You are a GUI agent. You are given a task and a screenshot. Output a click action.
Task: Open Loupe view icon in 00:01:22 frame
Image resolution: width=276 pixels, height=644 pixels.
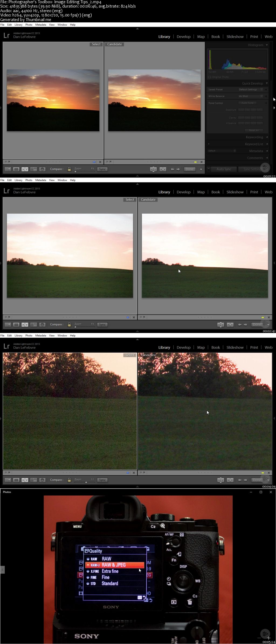pyautogui.click(x=16, y=169)
